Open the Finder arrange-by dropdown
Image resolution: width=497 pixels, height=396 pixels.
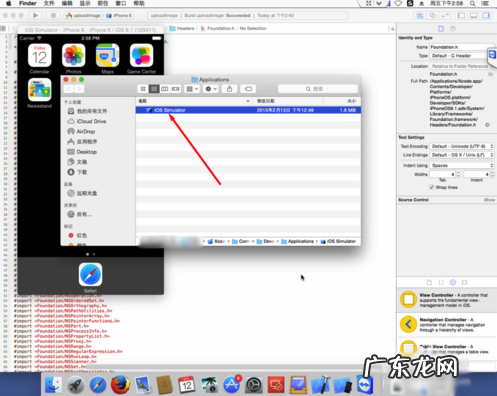[192, 89]
